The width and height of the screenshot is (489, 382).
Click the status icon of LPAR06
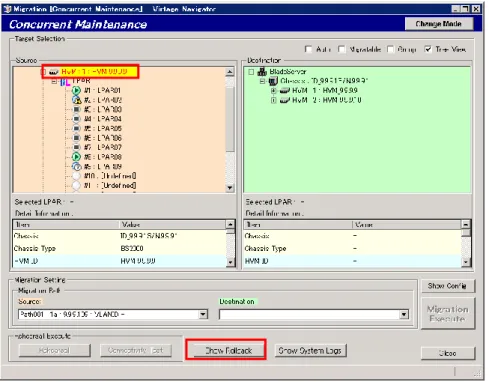(77, 138)
